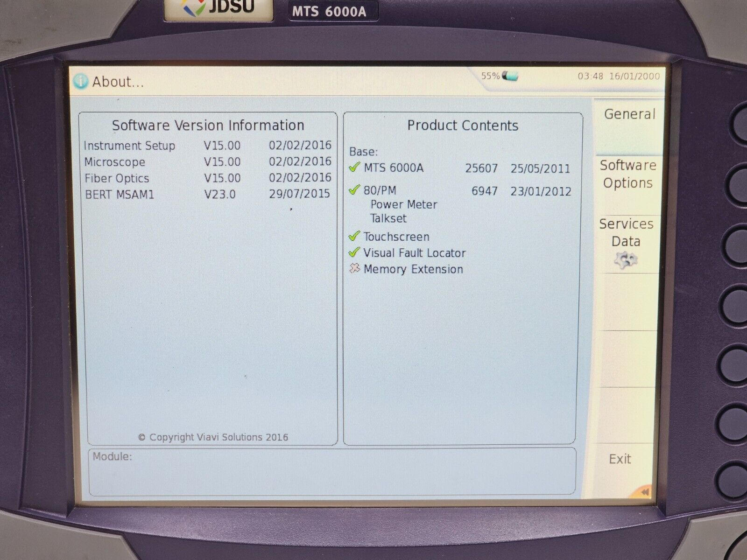Click the 55% battery percentage text

point(490,76)
